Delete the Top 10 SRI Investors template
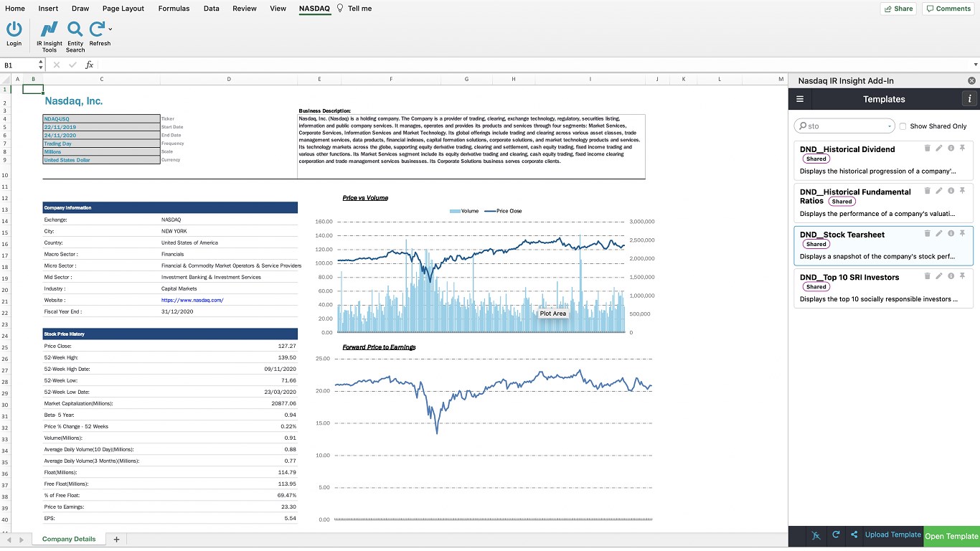 (x=927, y=275)
